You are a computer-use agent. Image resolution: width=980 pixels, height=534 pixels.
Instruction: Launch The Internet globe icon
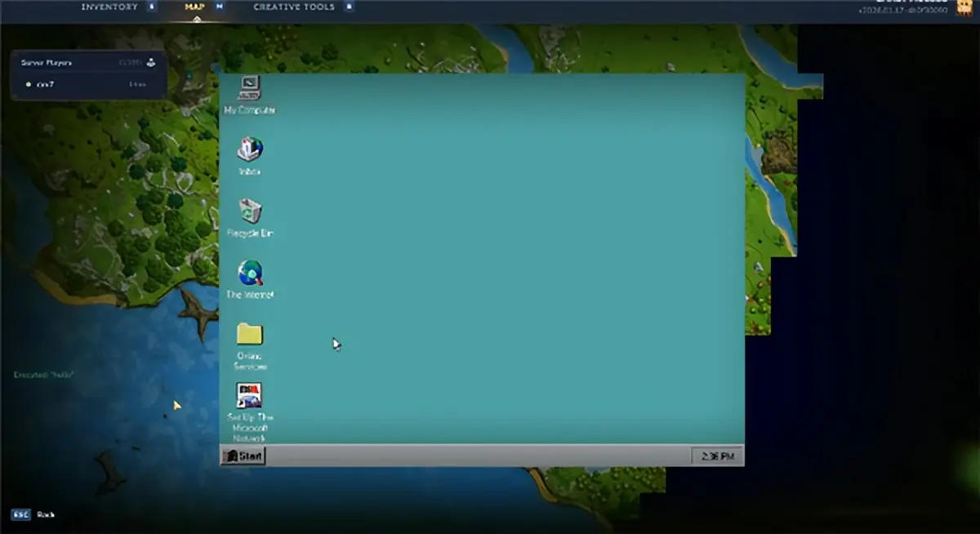(x=250, y=273)
